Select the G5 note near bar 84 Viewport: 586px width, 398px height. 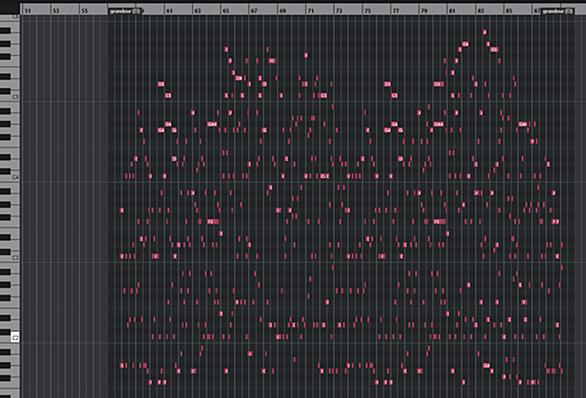pos(494,50)
